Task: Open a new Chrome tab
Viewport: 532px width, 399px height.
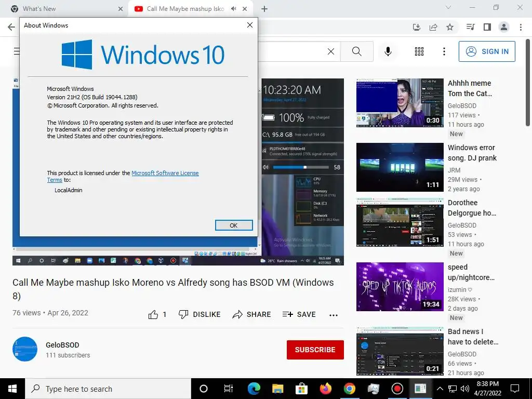Action: [x=264, y=9]
